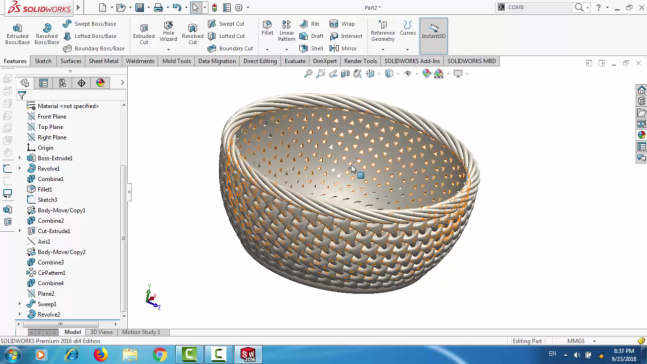Open the Options gear icon

(239, 7)
